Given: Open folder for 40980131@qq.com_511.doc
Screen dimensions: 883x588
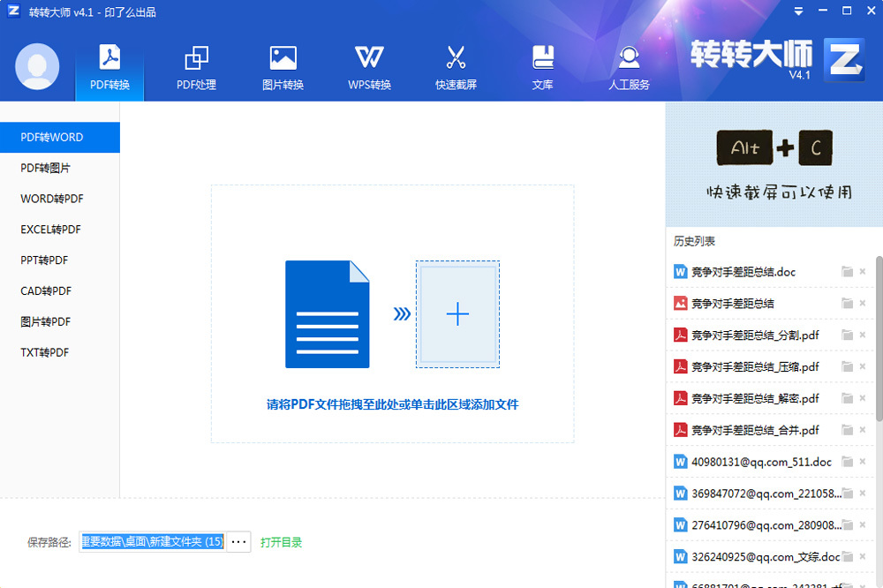Looking at the screenshot, I should coord(847,462).
